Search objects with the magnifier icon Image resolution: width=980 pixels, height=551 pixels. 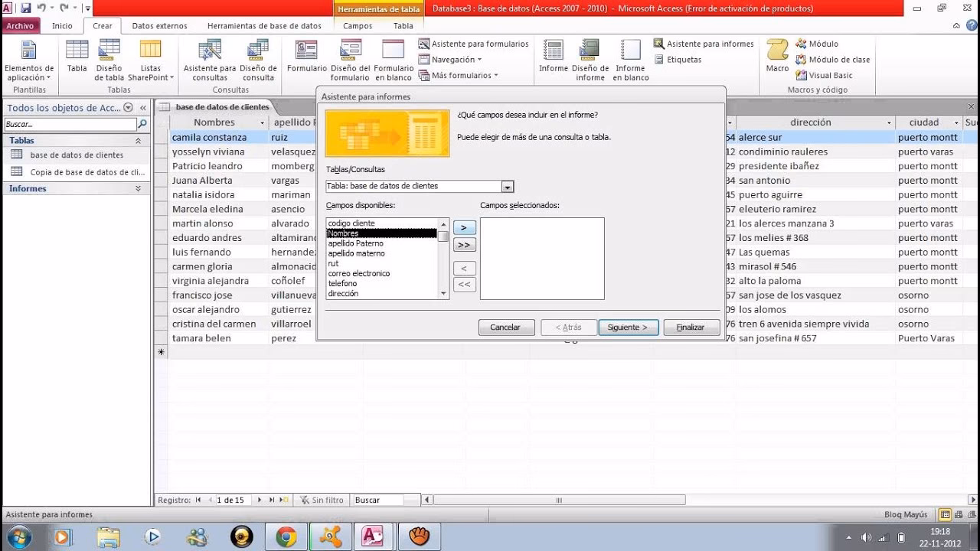[x=142, y=124]
